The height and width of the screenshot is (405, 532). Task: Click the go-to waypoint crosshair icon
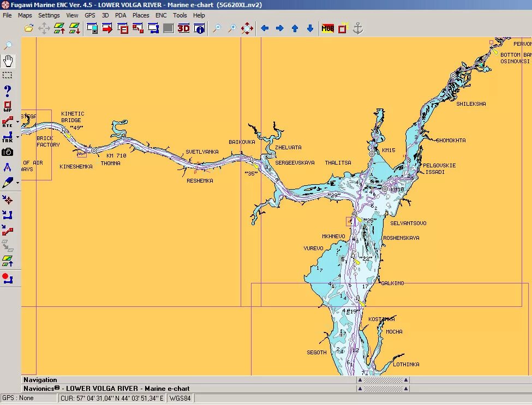click(8, 200)
